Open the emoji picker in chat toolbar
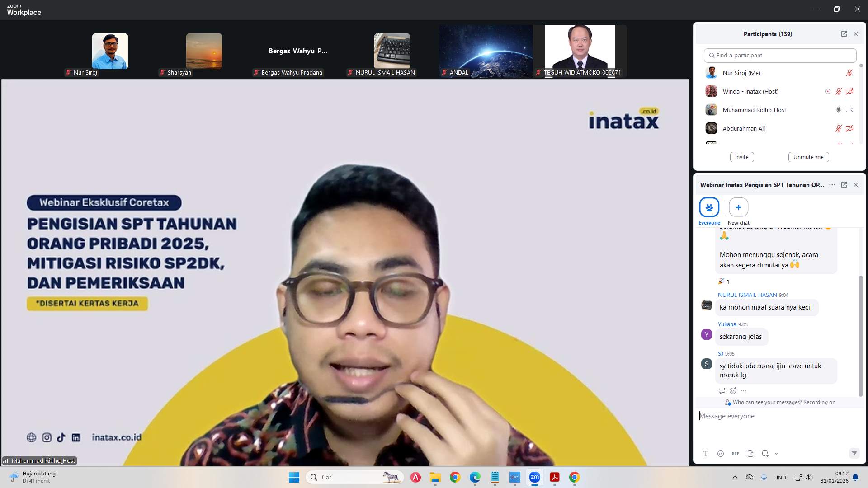868x488 pixels. [x=721, y=454]
